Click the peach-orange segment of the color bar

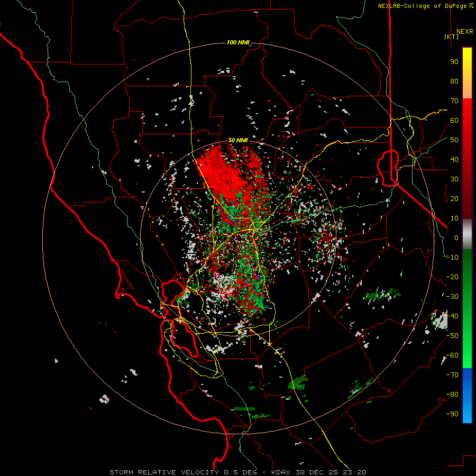[467, 89]
